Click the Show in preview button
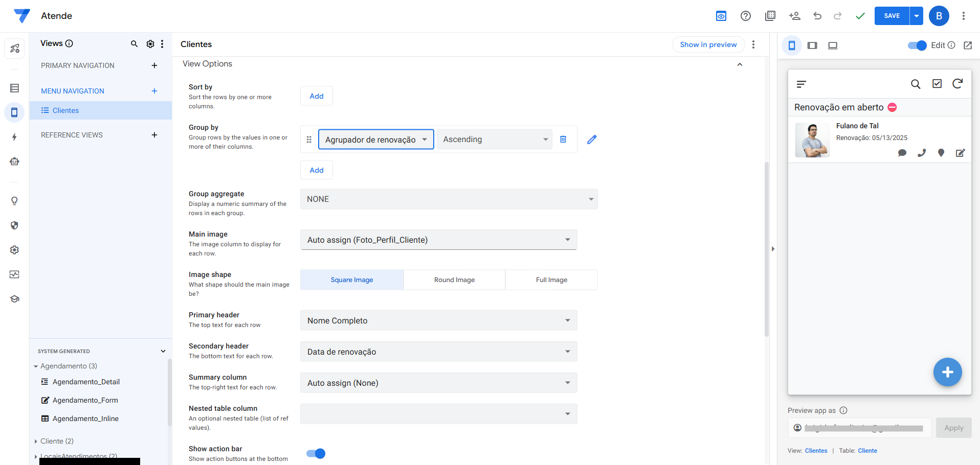The width and height of the screenshot is (980, 465). (708, 44)
